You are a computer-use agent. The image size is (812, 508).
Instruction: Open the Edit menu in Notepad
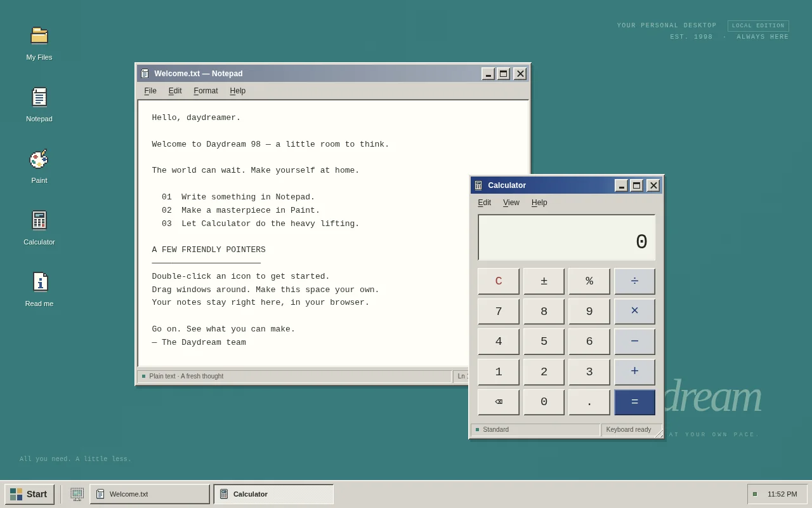tap(175, 91)
